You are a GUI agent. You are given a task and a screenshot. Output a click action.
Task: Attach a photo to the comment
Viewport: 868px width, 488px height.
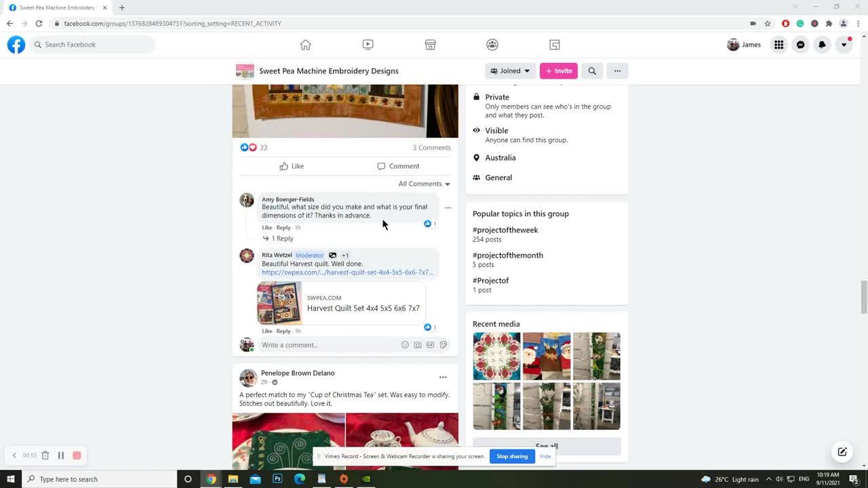(418, 345)
